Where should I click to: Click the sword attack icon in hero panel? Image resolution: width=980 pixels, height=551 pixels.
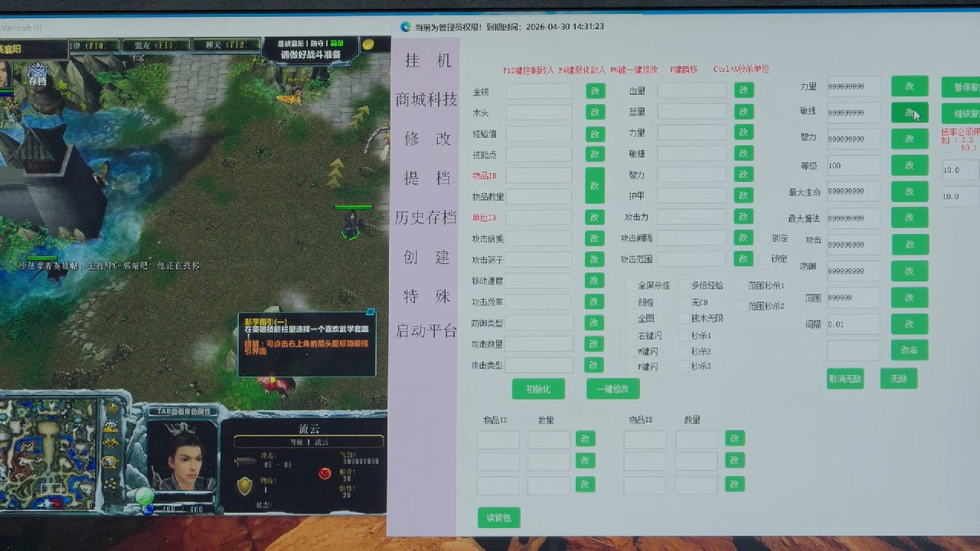(244, 461)
